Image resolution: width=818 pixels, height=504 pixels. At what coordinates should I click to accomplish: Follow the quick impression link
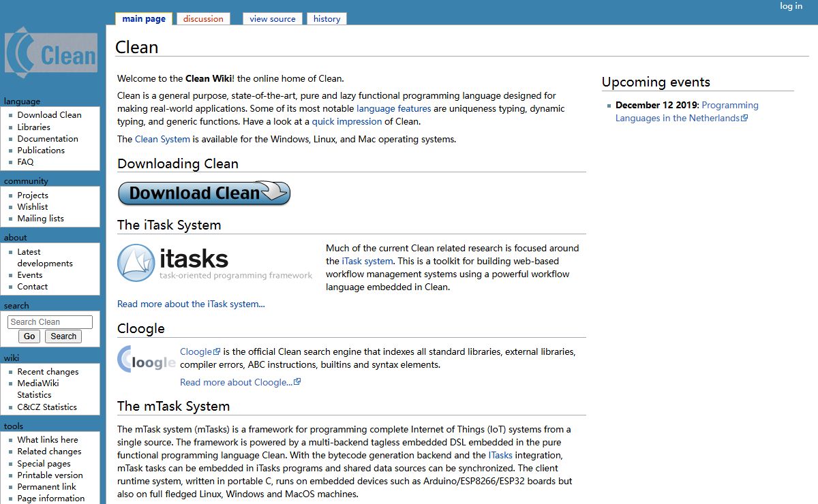click(x=346, y=121)
